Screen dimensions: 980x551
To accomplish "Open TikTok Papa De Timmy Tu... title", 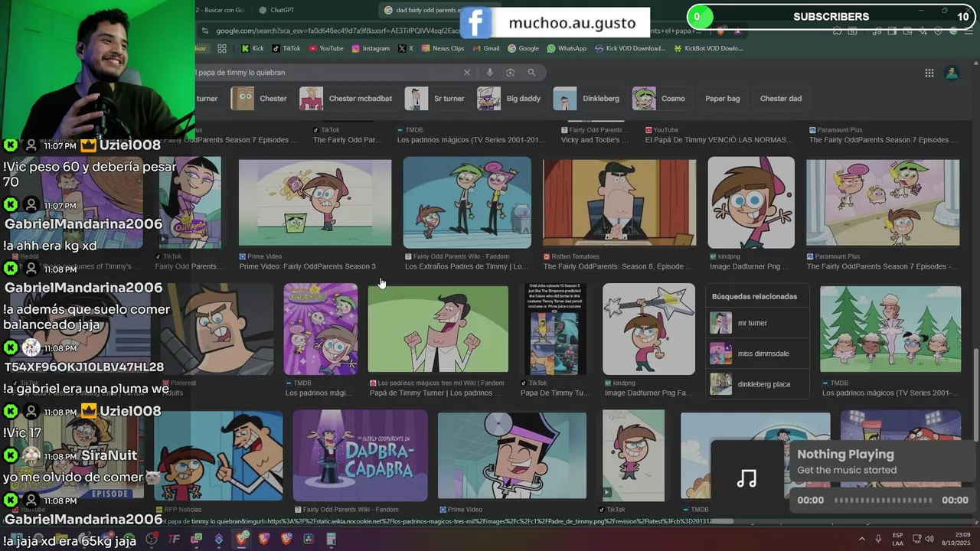I will [x=556, y=393].
